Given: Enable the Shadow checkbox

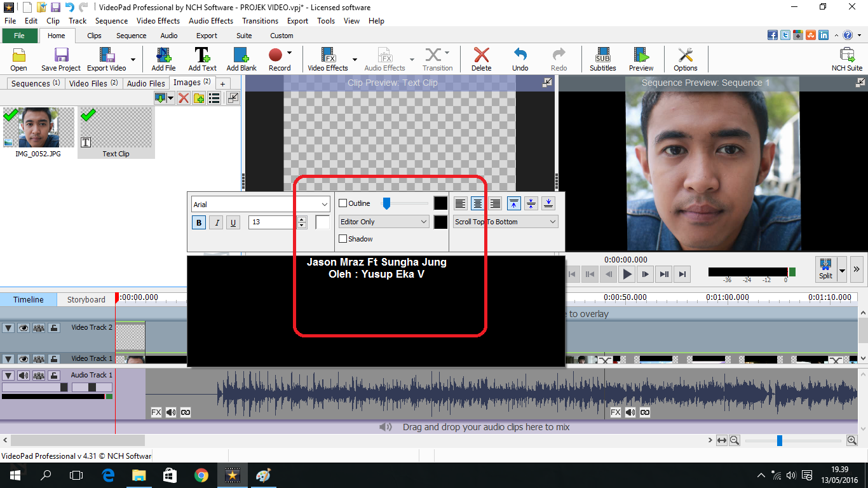Looking at the screenshot, I should (343, 239).
